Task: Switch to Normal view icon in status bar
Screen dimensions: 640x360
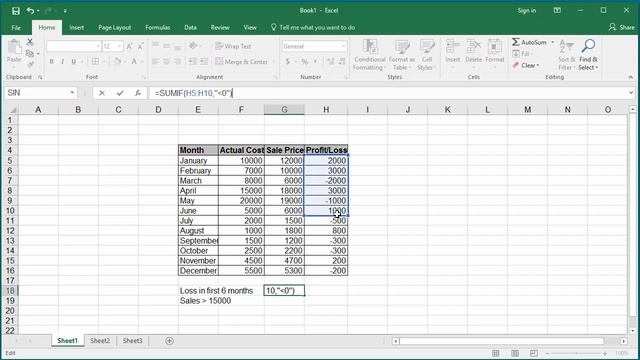Action: pos(496,353)
